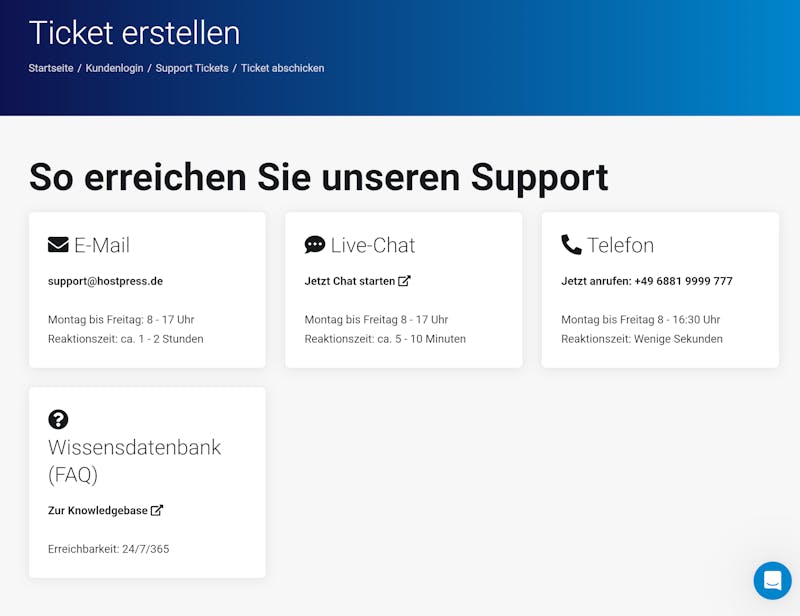Screen dimensions: 800x616
Task: Open the live chat bubble widget
Action: tap(772, 581)
